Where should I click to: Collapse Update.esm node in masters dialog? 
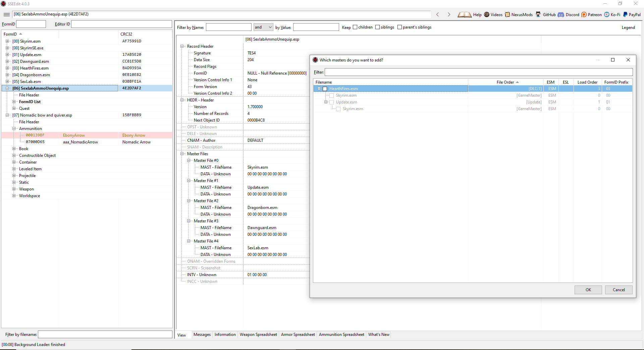(x=326, y=102)
